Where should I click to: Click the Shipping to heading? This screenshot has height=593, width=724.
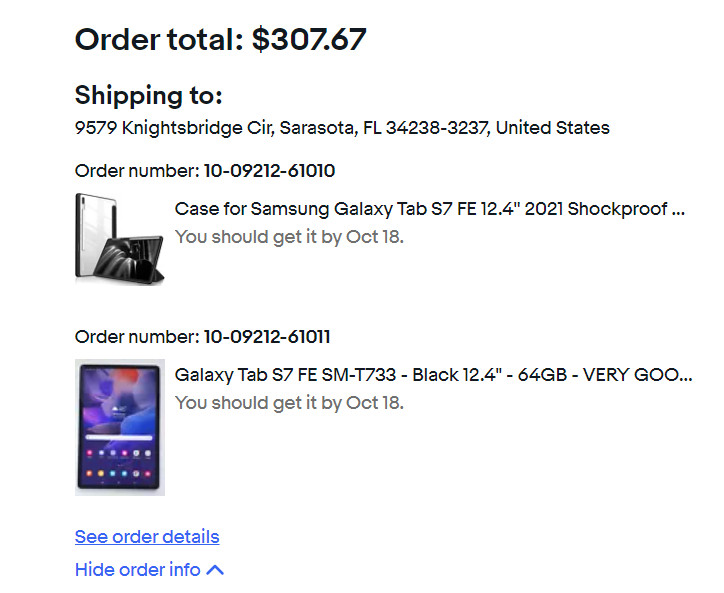tap(149, 96)
